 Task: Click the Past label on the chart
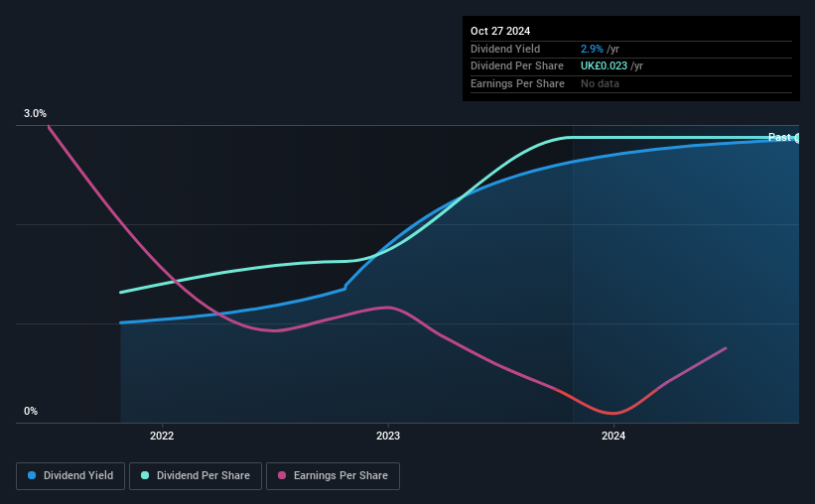[779, 137]
